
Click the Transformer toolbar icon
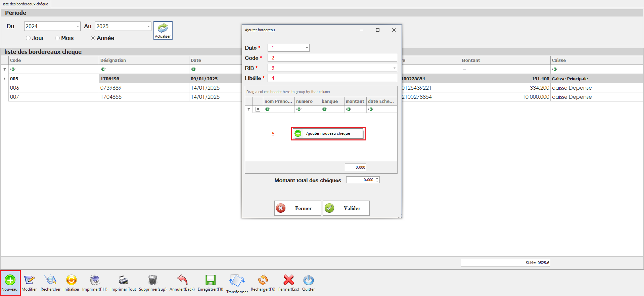point(237,281)
